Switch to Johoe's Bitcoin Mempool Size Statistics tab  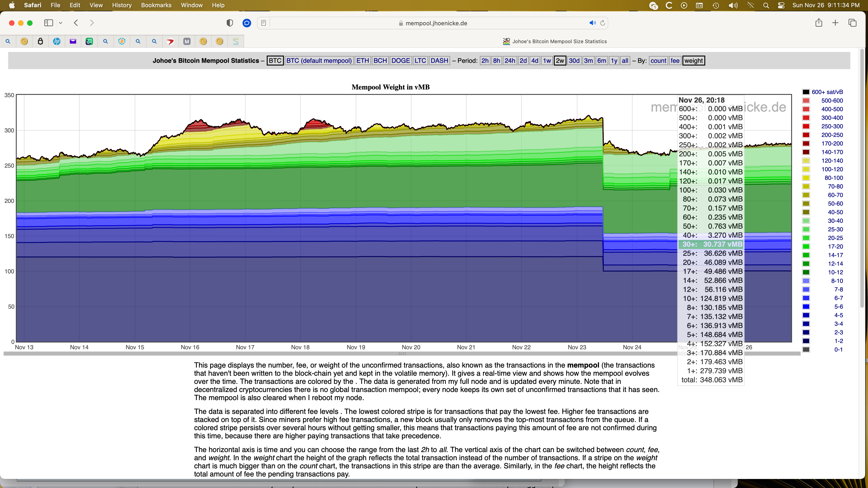click(555, 41)
